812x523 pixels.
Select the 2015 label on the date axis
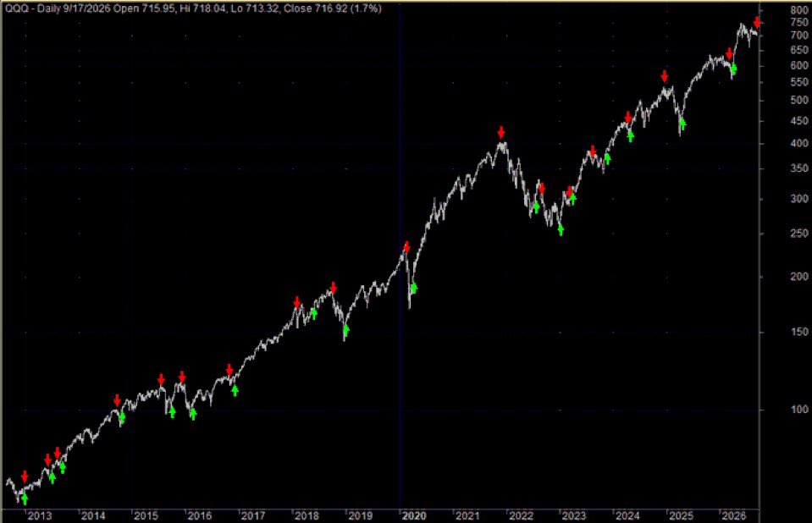(x=146, y=515)
